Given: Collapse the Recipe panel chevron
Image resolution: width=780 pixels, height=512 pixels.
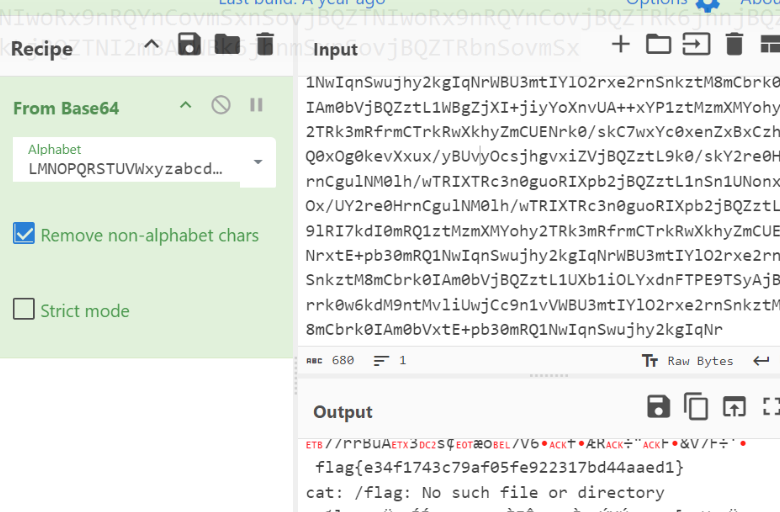Looking at the screenshot, I should (152, 45).
